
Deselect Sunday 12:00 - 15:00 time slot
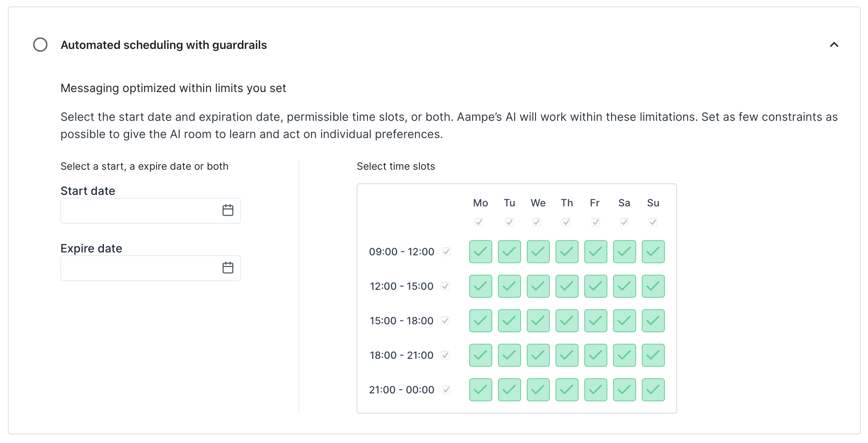click(653, 286)
